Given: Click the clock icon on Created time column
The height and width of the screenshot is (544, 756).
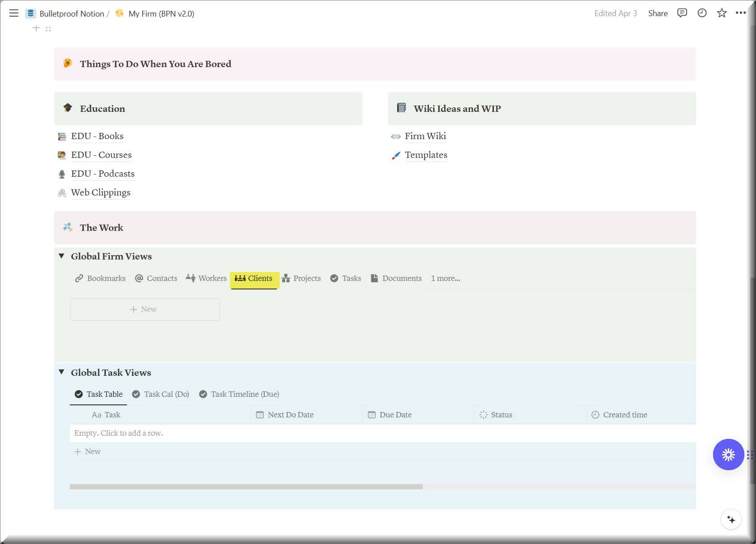Looking at the screenshot, I should tap(595, 415).
